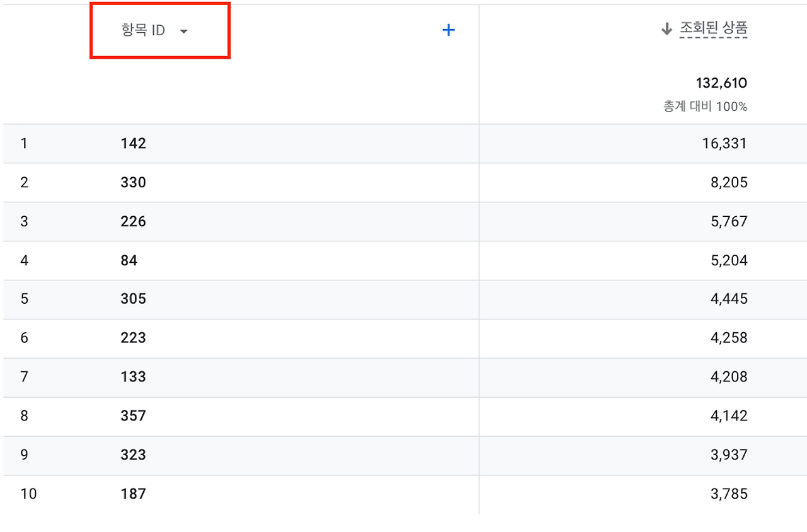Viewport: 807px width, 532px height.
Task: Click item ID 223 in row 6
Action: 133,338
